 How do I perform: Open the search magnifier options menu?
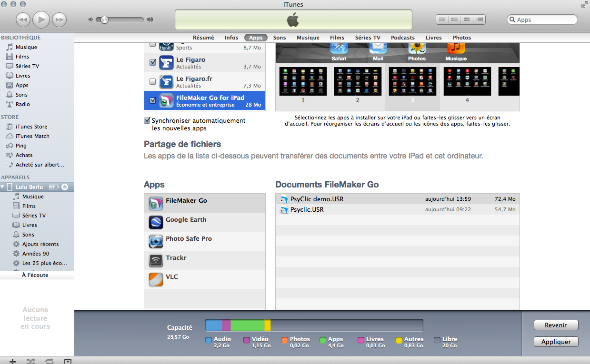513,20
